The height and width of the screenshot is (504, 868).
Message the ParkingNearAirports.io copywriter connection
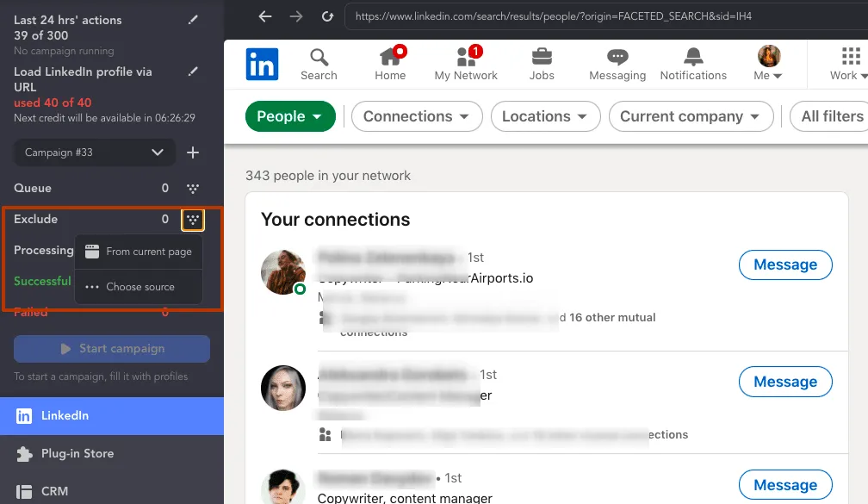click(x=785, y=264)
